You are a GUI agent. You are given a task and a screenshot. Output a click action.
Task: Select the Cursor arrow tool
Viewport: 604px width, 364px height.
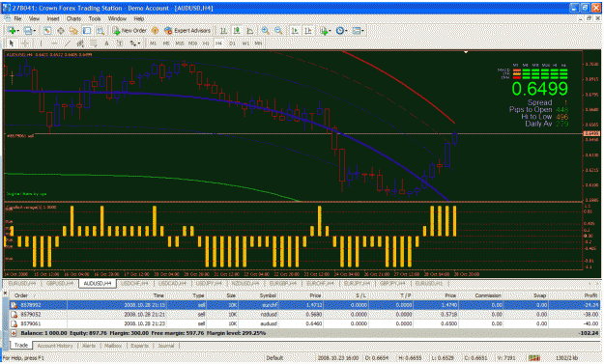(x=12, y=43)
